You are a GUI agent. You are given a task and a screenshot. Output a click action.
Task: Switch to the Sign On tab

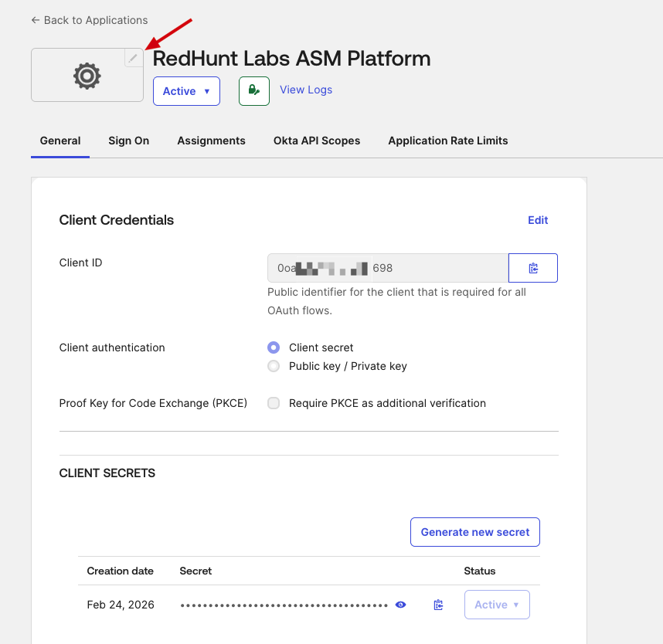[x=128, y=141]
